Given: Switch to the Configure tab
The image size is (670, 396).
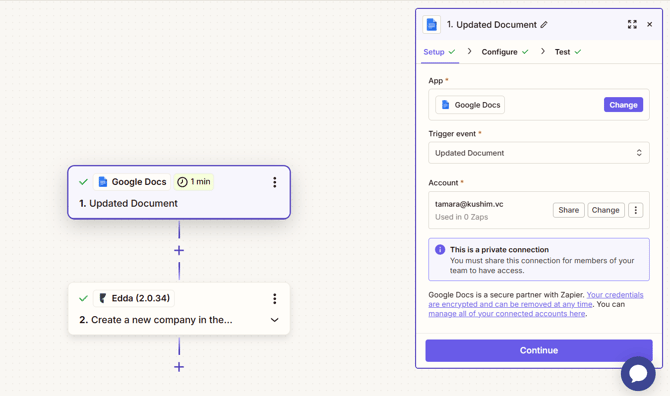Looking at the screenshot, I should click(505, 52).
